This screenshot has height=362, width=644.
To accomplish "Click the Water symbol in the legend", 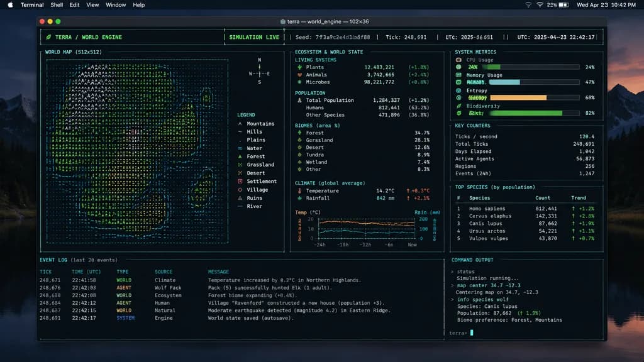I will pyautogui.click(x=240, y=148).
